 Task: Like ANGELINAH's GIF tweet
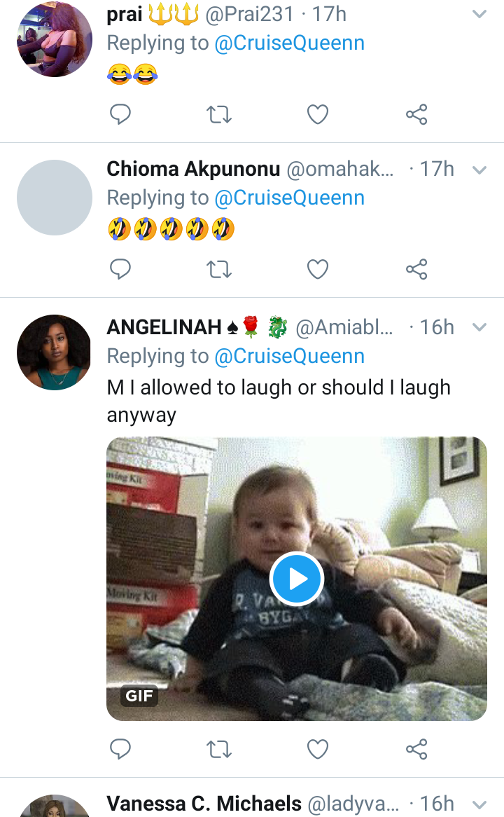[318, 750]
